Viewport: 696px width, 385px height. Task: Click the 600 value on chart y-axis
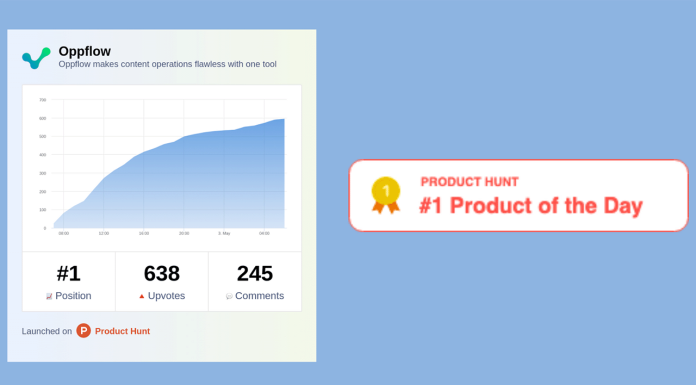(43, 119)
